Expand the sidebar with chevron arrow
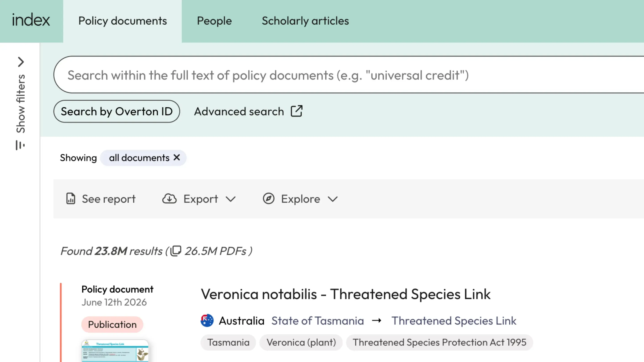This screenshot has width=644, height=362. 21,62
